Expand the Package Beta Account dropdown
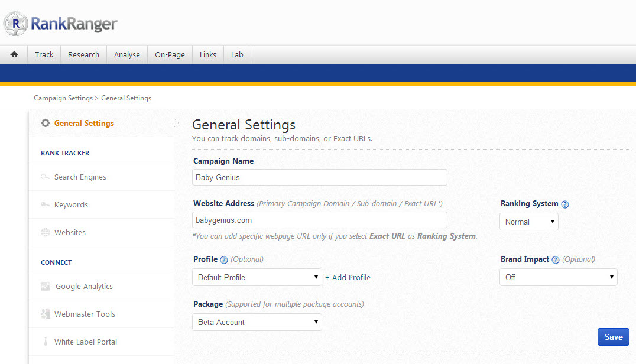Viewport: 636px width, 364px height. (257, 322)
